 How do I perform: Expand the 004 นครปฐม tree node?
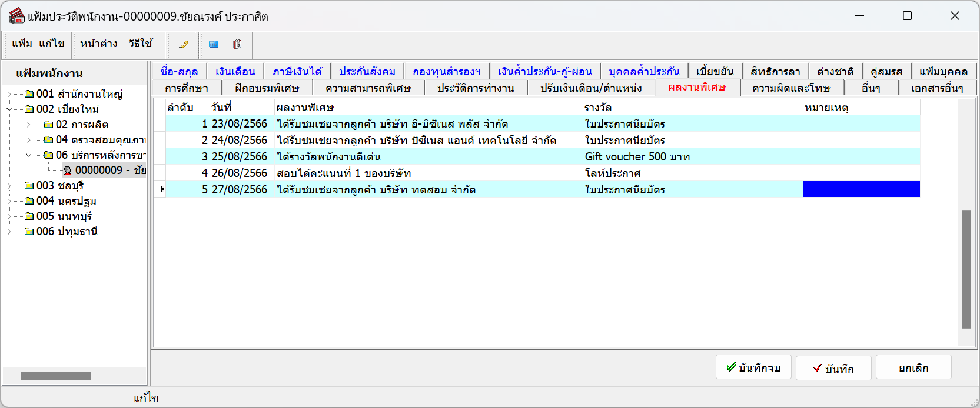click(x=9, y=201)
